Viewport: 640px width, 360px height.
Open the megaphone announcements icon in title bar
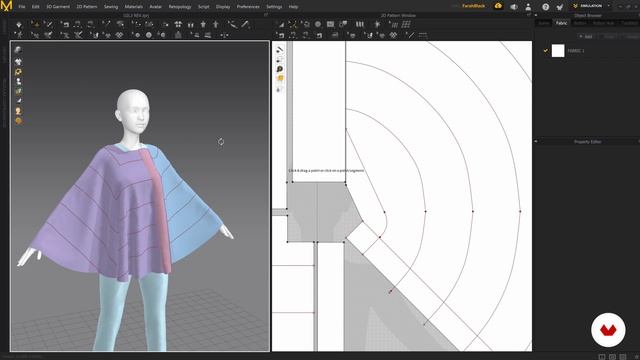(514, 7)
